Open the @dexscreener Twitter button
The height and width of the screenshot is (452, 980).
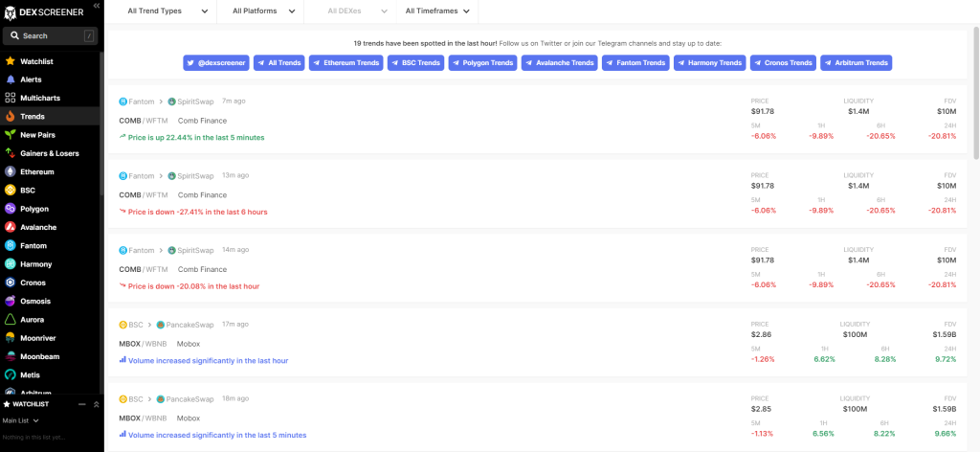[216, 62]
